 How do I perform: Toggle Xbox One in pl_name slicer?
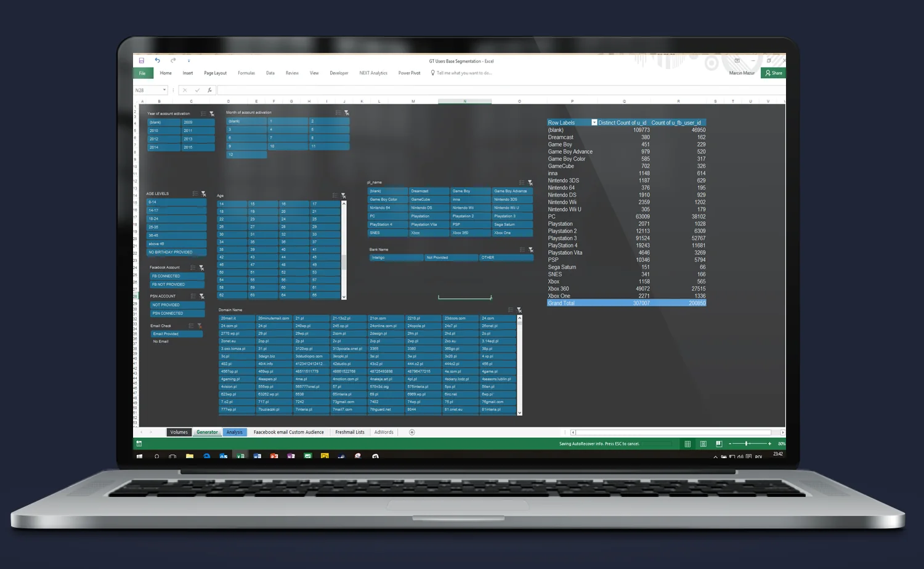pos(513,233)
